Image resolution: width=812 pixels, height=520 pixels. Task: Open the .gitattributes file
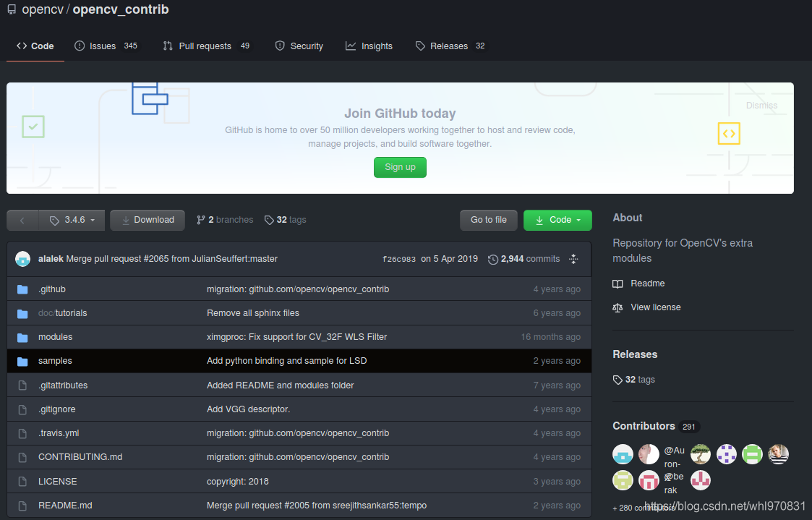click(x=63, y=385)
